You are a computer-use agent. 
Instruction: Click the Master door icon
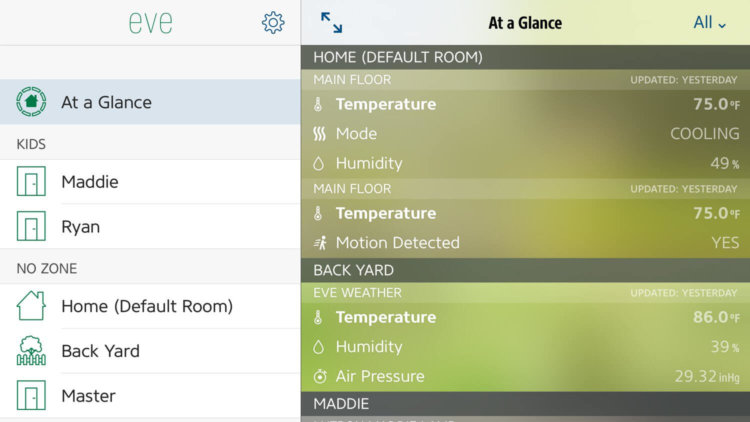tap(31, 395)
